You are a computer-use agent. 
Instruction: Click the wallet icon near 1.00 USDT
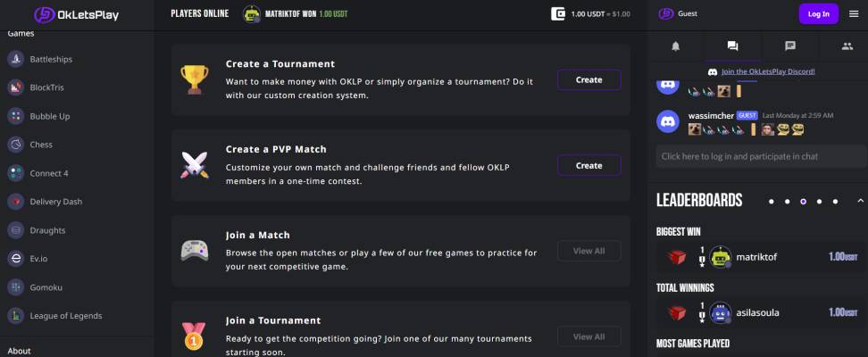point(558,14)
